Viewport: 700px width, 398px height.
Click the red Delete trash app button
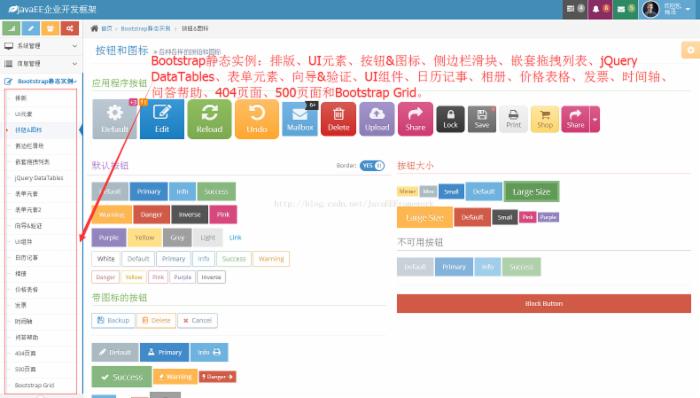pyautogui.click(x=338, y=119)
